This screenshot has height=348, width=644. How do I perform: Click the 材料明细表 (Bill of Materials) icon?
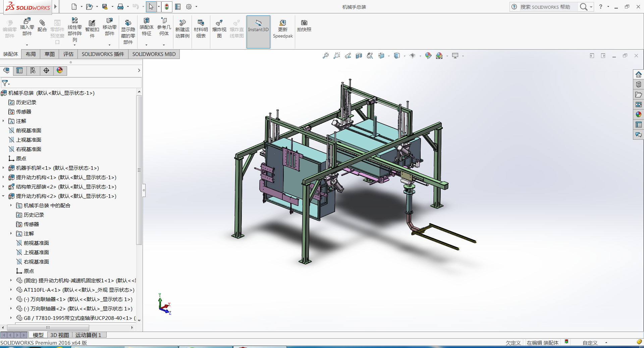pyautogui.click(x=201, y=23)
